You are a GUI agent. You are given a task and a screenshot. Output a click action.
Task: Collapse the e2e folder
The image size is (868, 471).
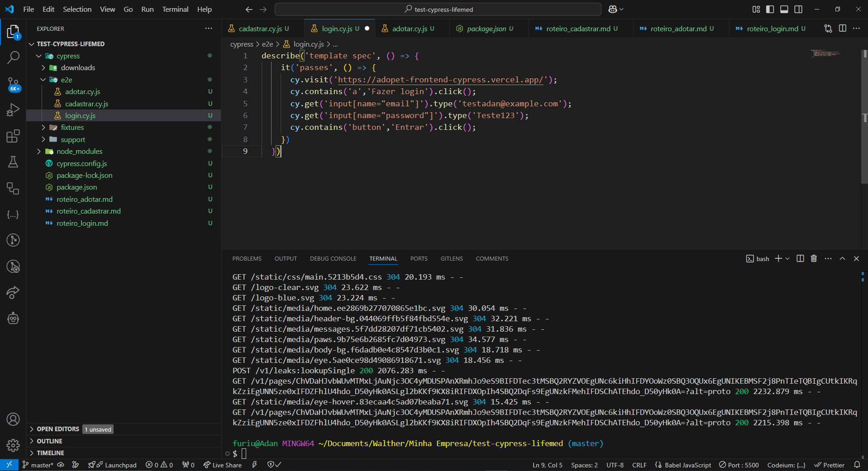coord(66,80)
